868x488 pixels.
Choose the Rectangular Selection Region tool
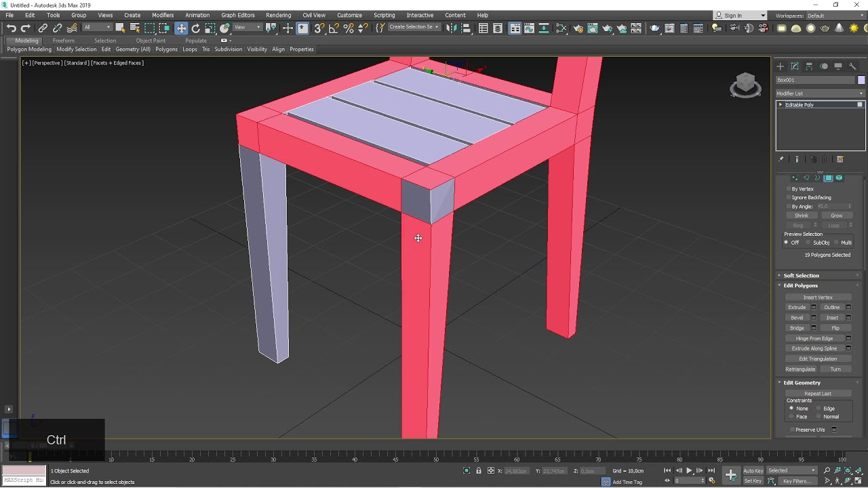point(149,28)
